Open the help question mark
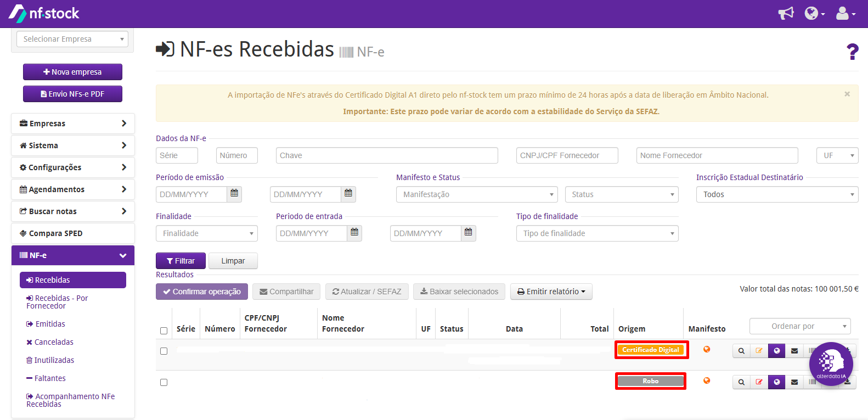This screenshot has height=420, width=868. 852,52
